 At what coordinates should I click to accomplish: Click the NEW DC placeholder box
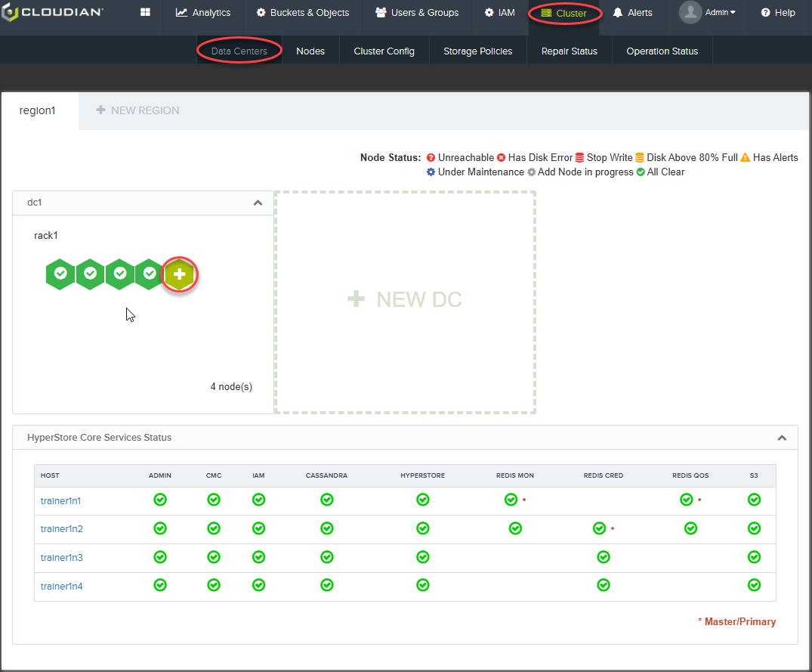click(404, 302)
